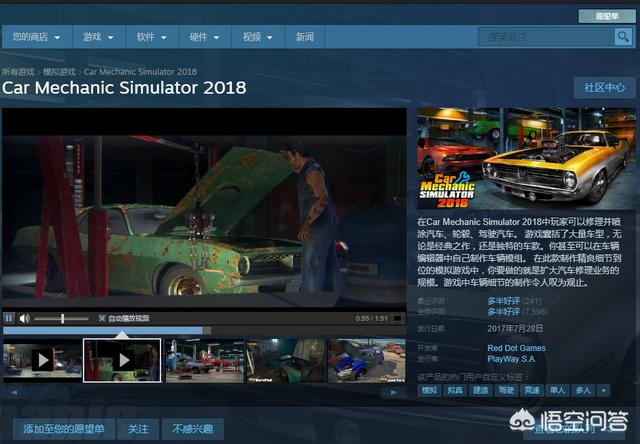Expand the 硬件 dropdown menu
Image resolution: width=640 pixels, height=444 pixels.
[x=204, y=37]
